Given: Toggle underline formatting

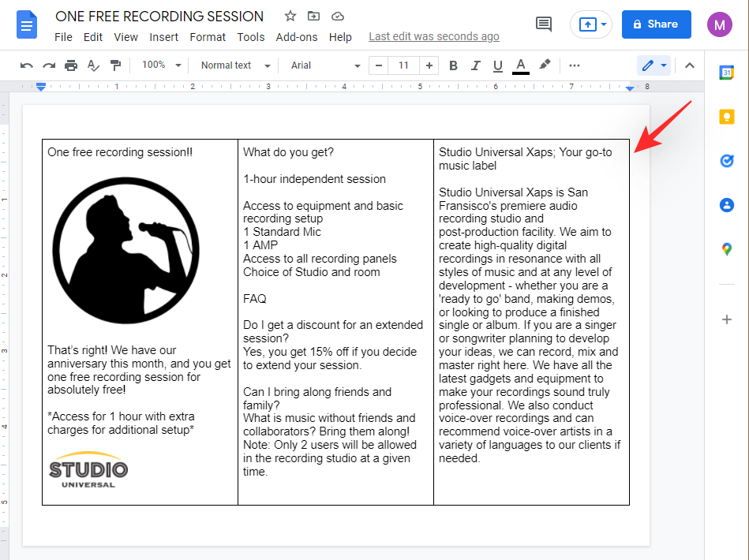Looking at the screenshot, I should click(497, 65).
